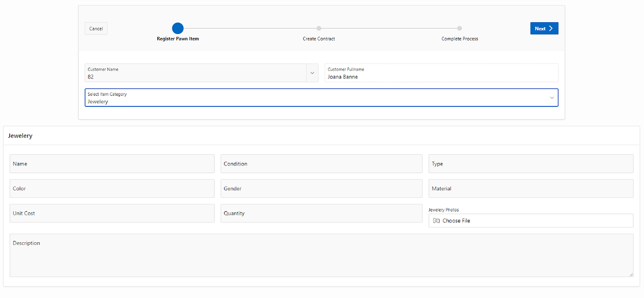Click the Quantity field
Image resolution: width=644 pixels, height=298 pixels.
tap(321, 213)
